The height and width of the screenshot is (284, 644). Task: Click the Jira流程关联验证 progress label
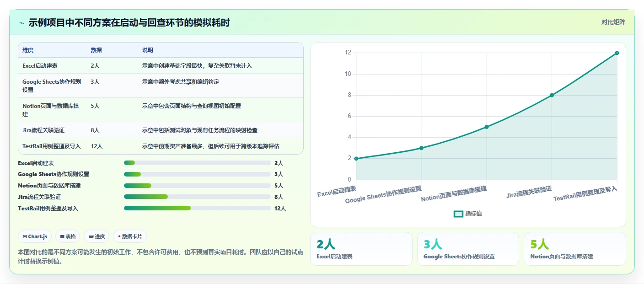pyautogui.click(x=39, y=197)
